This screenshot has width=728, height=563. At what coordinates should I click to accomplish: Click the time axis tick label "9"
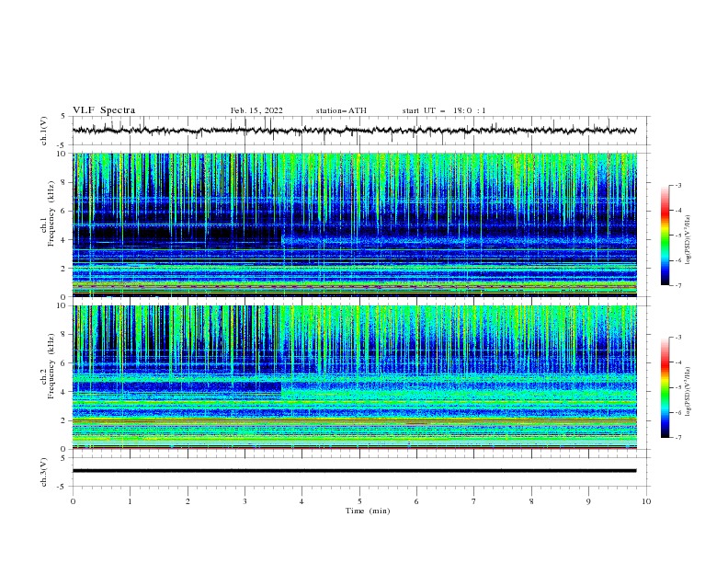click(588, 501)
